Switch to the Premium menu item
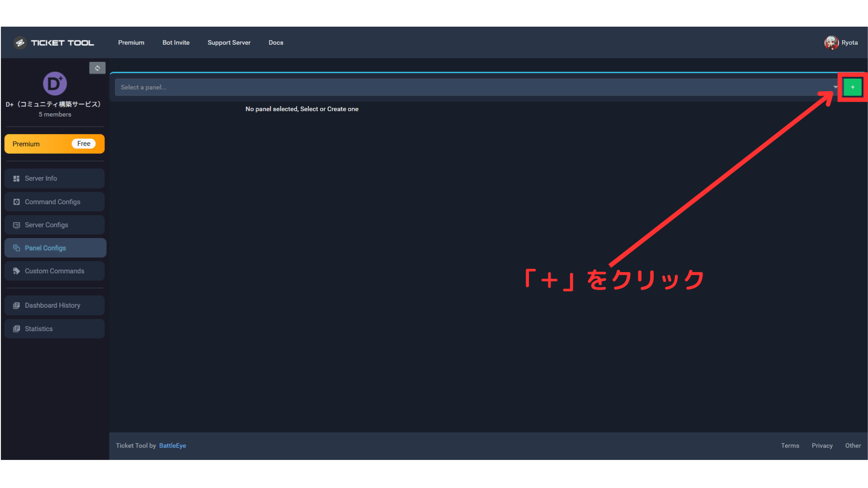 [131, 42]
